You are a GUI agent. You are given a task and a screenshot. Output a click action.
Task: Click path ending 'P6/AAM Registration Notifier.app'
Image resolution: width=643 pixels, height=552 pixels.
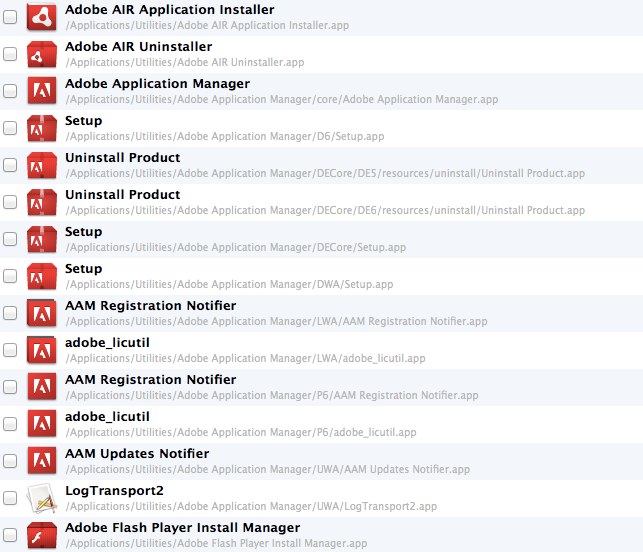[272, 396]
